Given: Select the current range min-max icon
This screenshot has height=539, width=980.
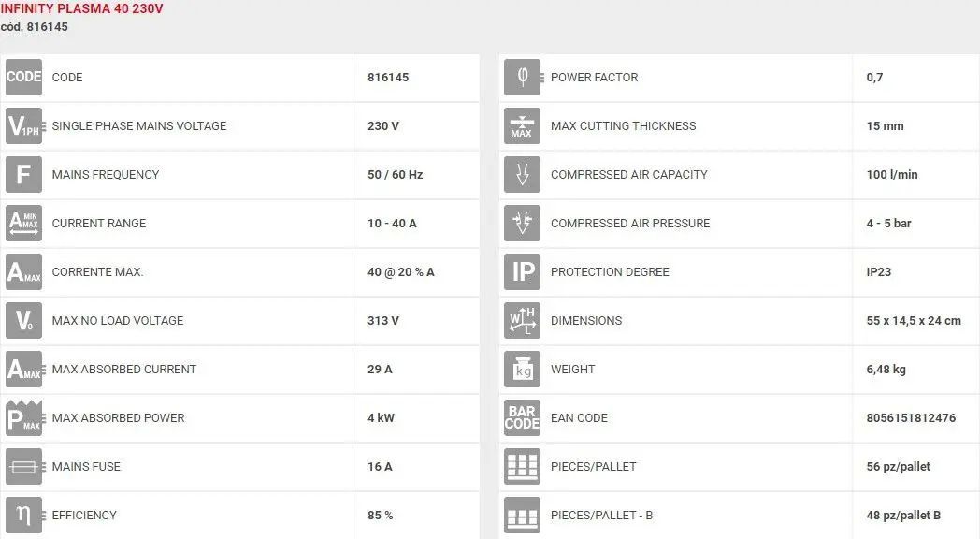Looking at the screenshot, I should 23,224.
